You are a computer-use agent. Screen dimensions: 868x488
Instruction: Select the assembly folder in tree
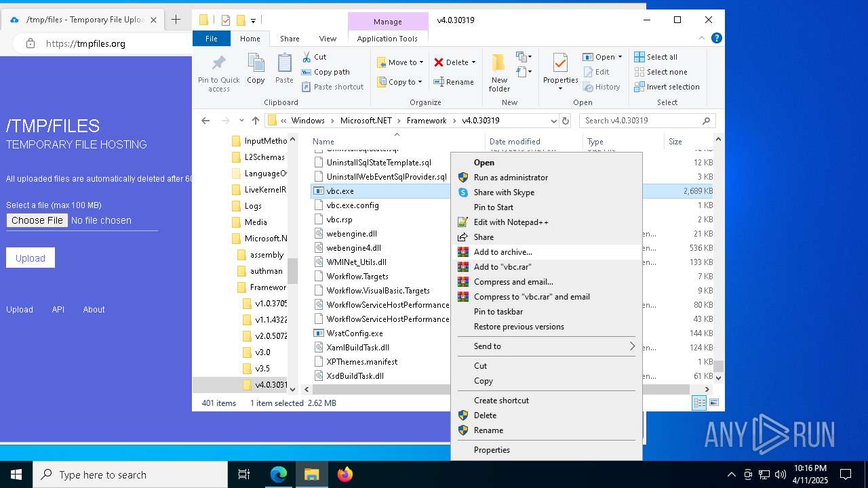pos(267,255)
